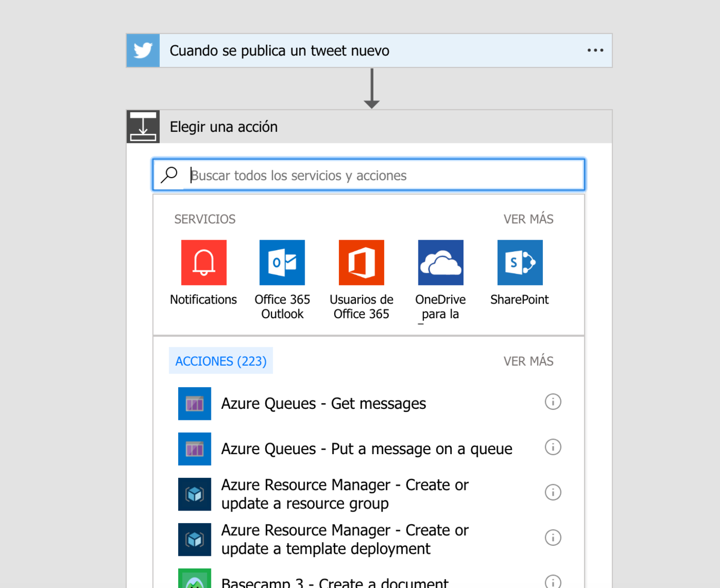Click the Office 365 Outlook label

(x=283, y=307)
